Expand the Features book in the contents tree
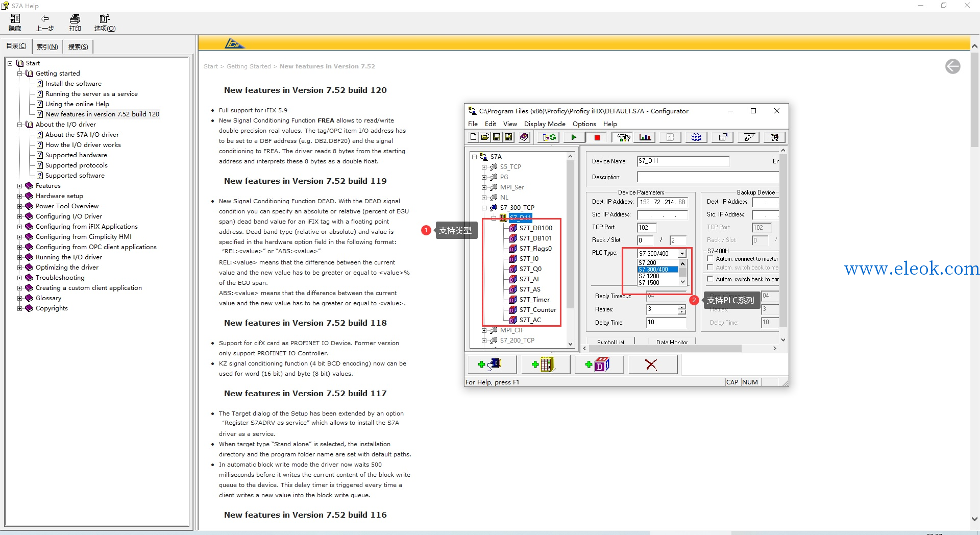This screenshot has height=535, width=980. point(20,186)
